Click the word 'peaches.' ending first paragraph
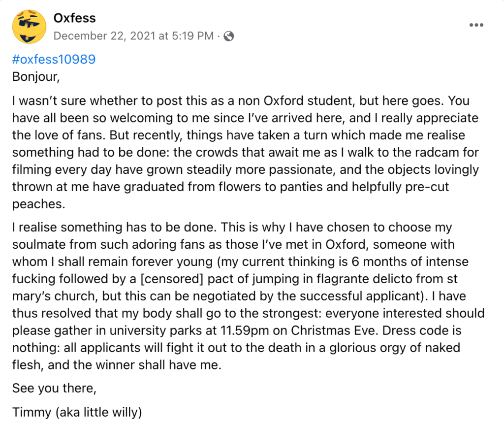 tap(38, 204)
